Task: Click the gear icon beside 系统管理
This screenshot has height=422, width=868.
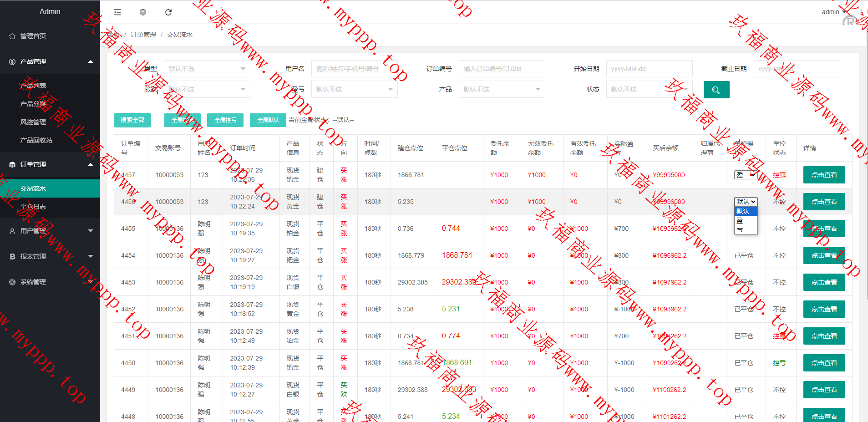Action: pos(12,282)
